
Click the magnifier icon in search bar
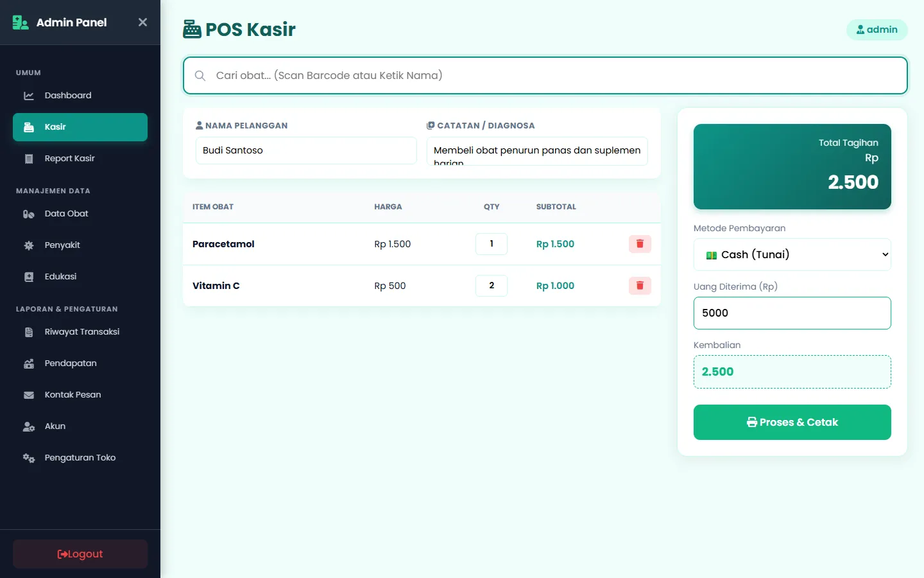coord(200,76)
